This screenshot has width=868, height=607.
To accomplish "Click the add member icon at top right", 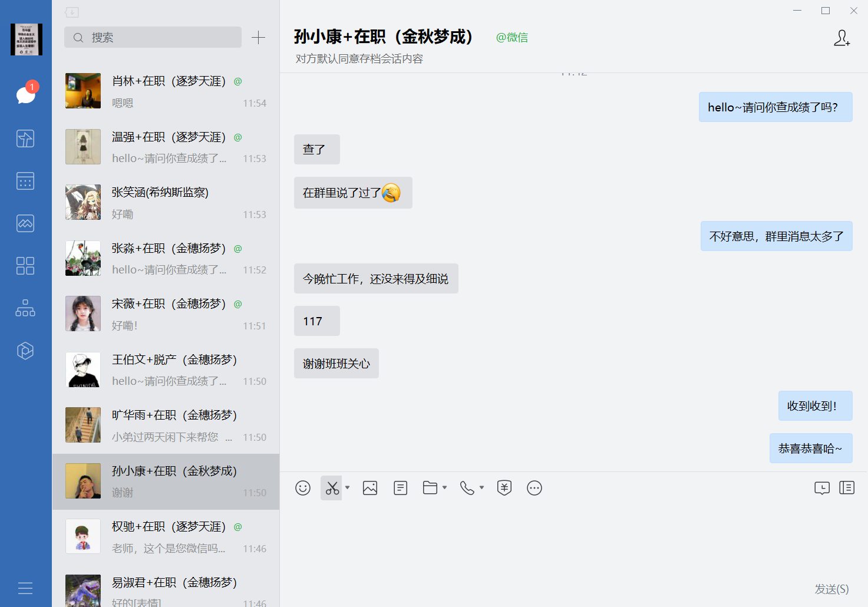I will pos(842,38).
